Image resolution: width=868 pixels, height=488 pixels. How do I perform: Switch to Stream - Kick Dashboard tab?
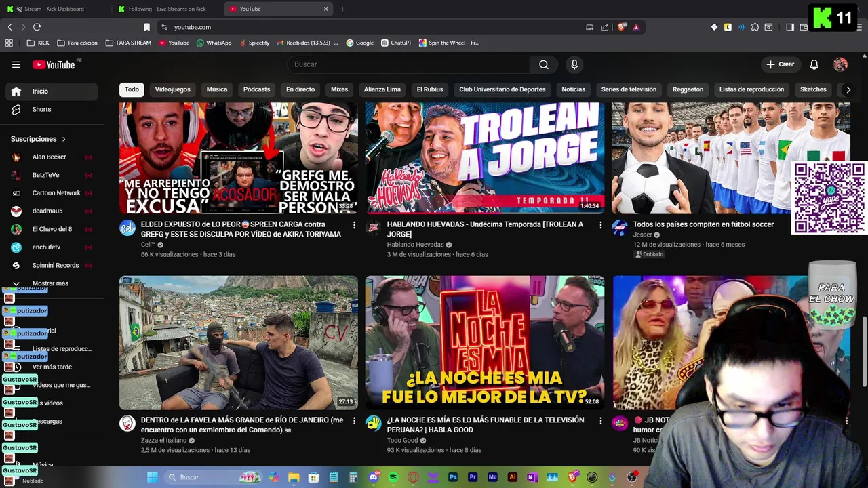coord(53,9)
